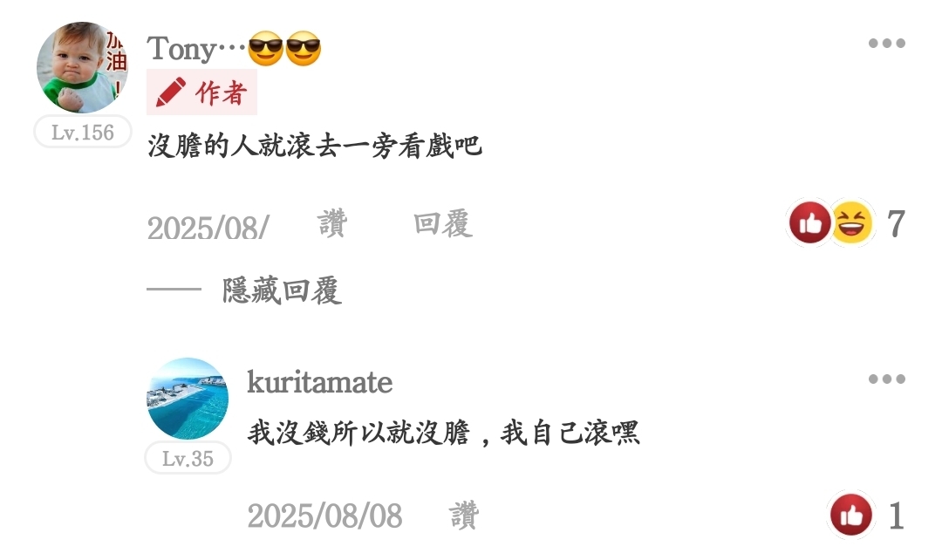Reply to Tony's comment via 回覆
Screen dimensions: 942x560
click(443, 223)
